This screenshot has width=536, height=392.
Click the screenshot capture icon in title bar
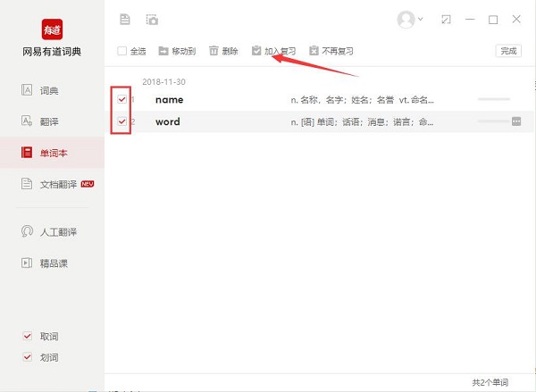tap(152, 19)
